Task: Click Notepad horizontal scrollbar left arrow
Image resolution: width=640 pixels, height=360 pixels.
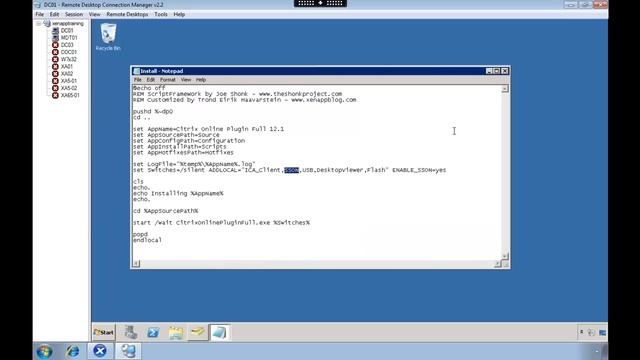Action: pyautogui.click(x=136, y=264)
